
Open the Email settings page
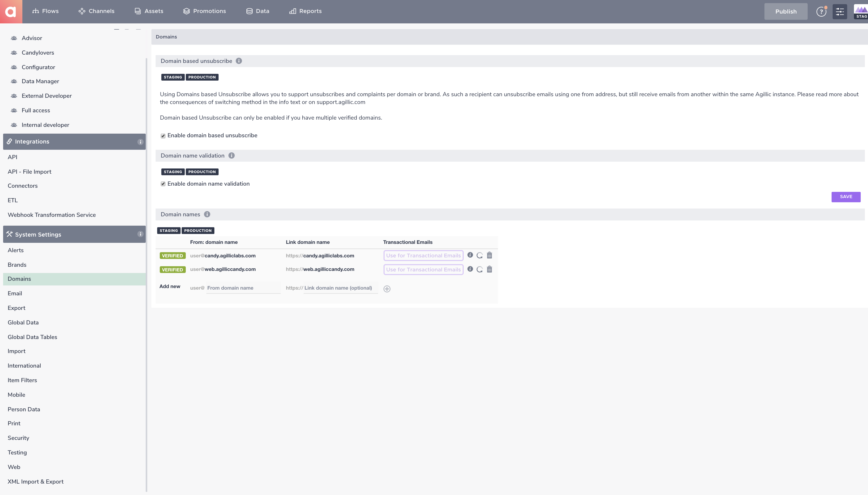[x=15, y=294]
